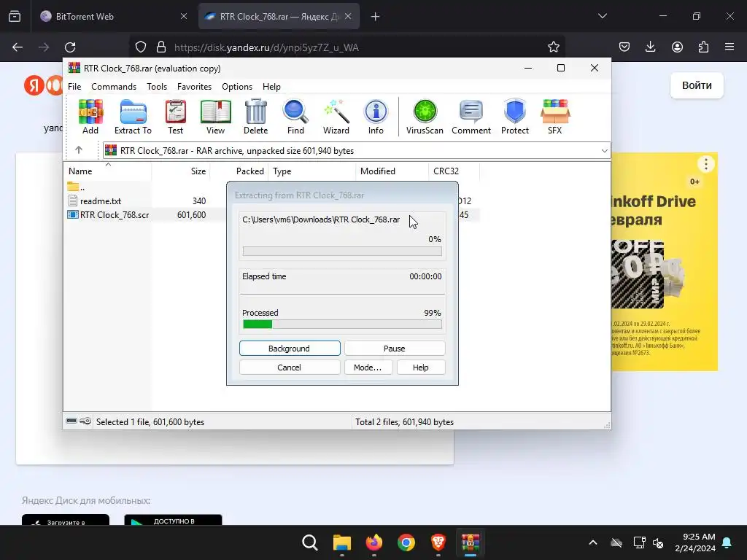Open the Tools menu

(157, 87)
